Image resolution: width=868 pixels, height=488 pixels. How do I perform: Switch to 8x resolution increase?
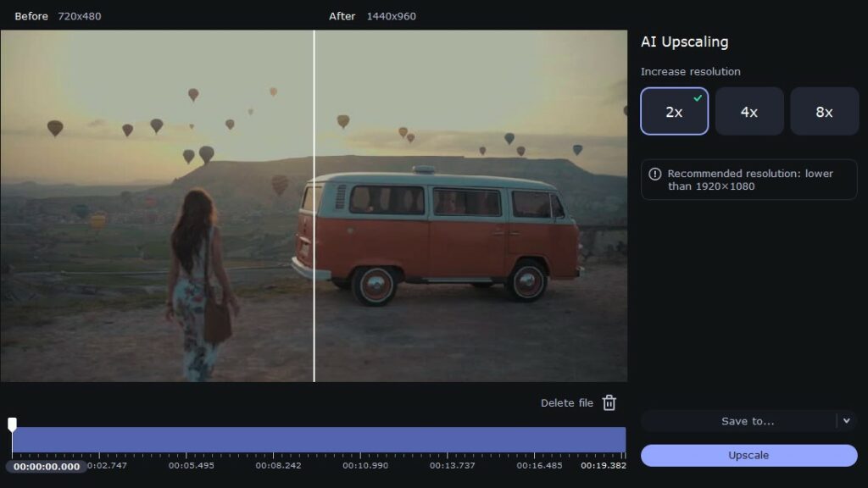coord(824,112)
